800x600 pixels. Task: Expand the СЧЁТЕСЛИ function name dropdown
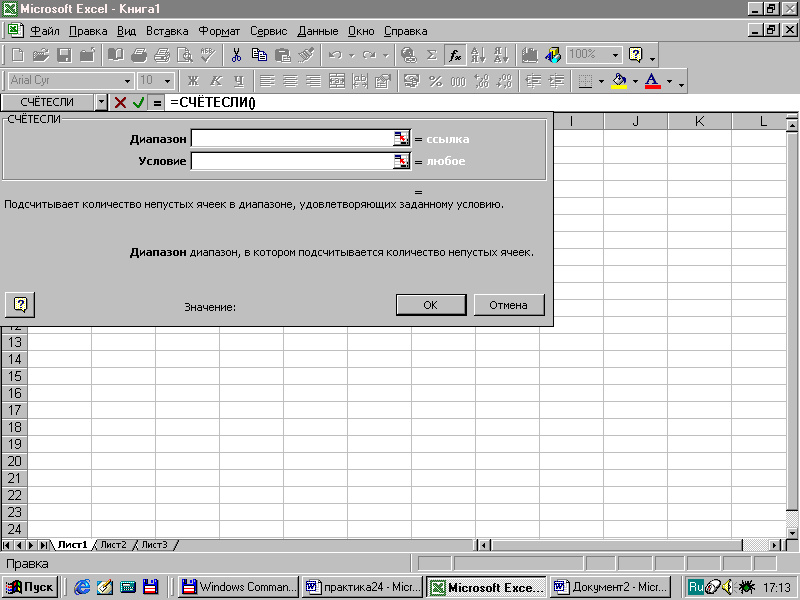(x=101, y=103)
